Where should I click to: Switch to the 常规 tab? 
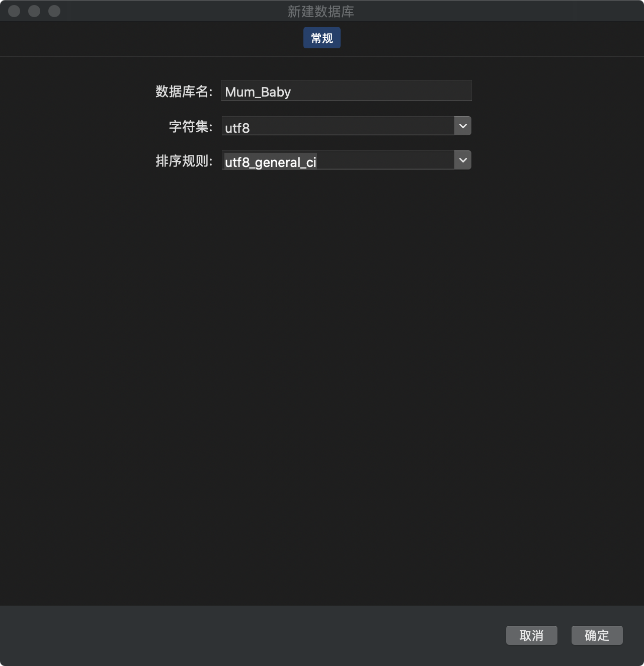321,38
